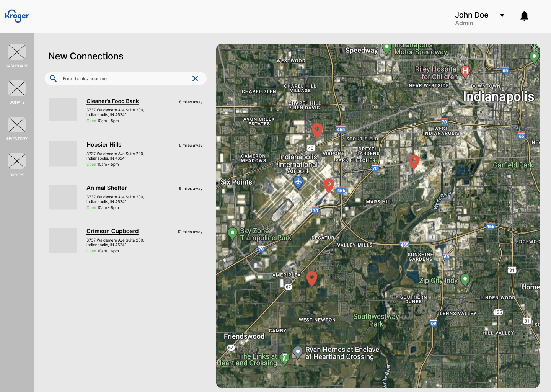Open the Orders sidebar item
Viewport: 551px width, 392px height.
pos(17,165)
